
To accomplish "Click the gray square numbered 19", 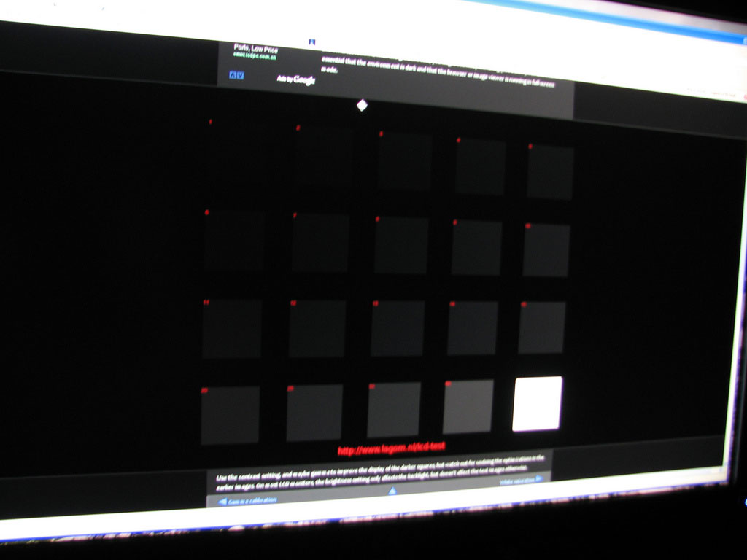I will click(x=468, y=406).
